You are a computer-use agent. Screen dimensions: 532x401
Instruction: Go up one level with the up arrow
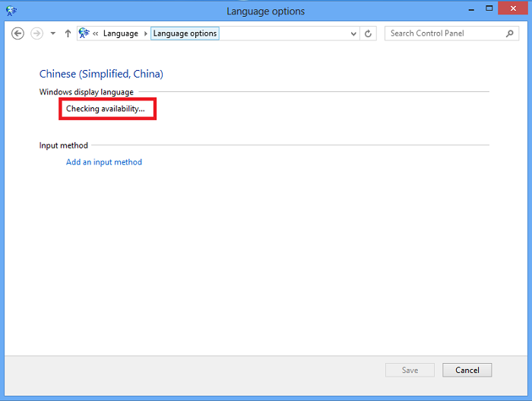pyautogui.click(x=68, y=33)
